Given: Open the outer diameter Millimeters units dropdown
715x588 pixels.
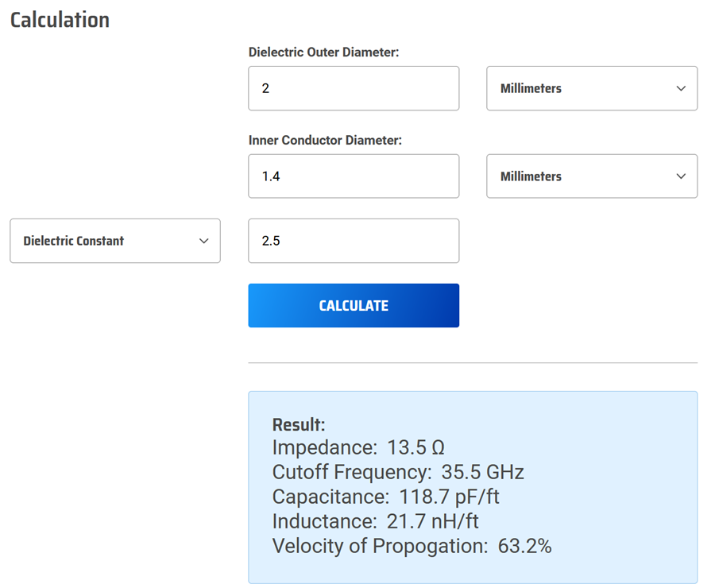Looking at the screenshot, I should (592, 88).
